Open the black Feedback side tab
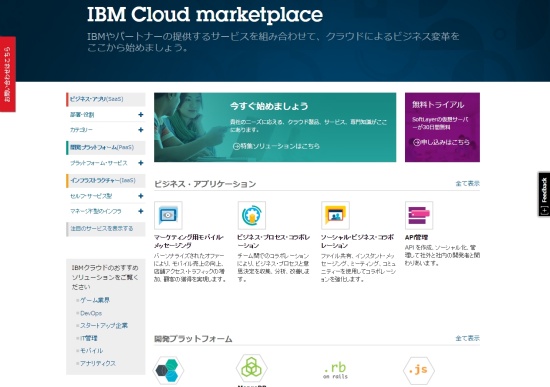Viewport: 550px width, 387px height. pyautogui.click(x=544, y=194)
